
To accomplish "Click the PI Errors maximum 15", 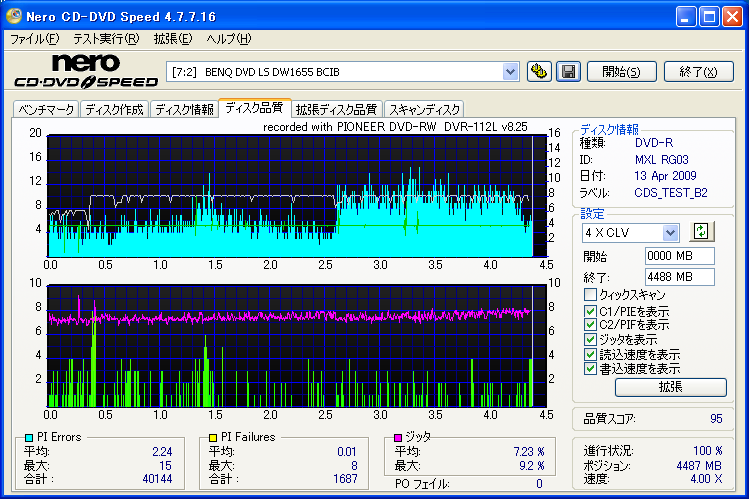I will tap(165, 465).
